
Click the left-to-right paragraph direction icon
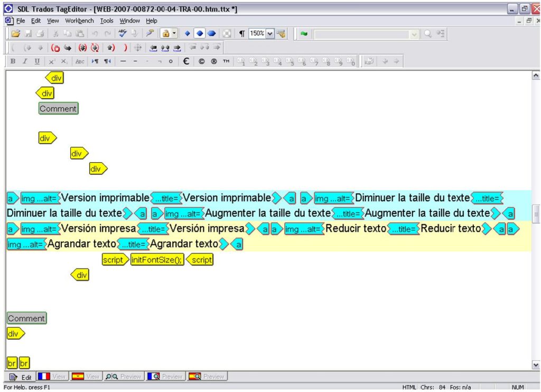(95, 61)
